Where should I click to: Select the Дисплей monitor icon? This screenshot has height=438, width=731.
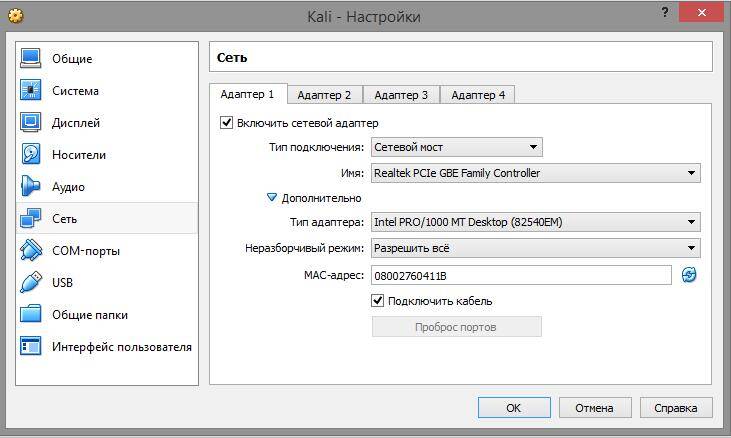point(30,123)
